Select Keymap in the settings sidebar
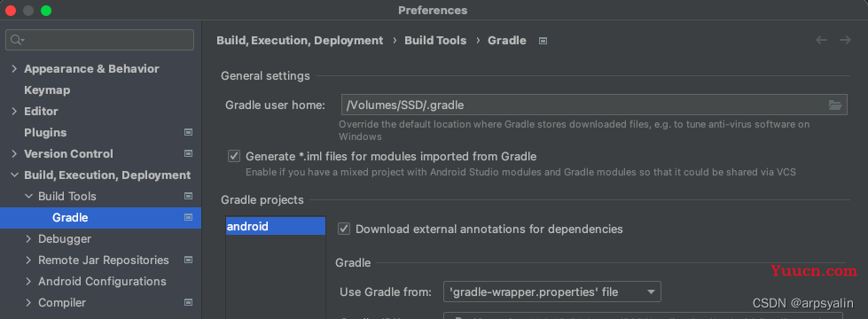The height and width of the screenshot is (319, 868). pos(47,89)
